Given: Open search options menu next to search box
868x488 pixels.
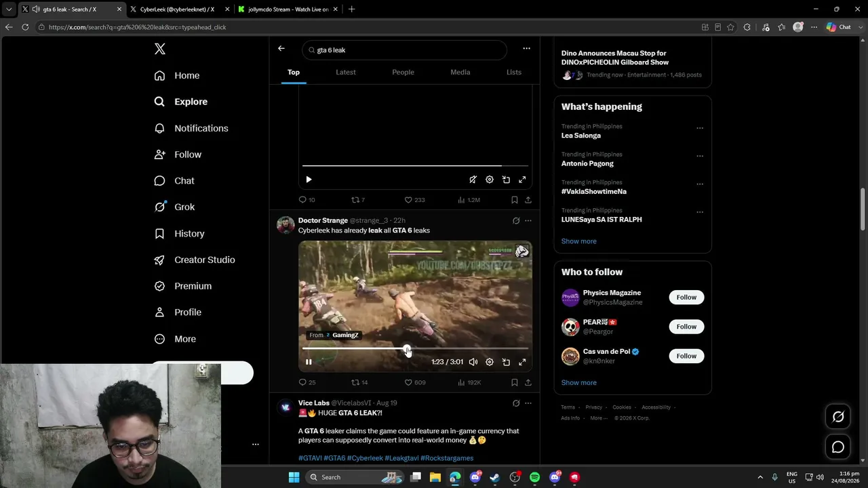Looking at the screenshot, I should 526,49.
